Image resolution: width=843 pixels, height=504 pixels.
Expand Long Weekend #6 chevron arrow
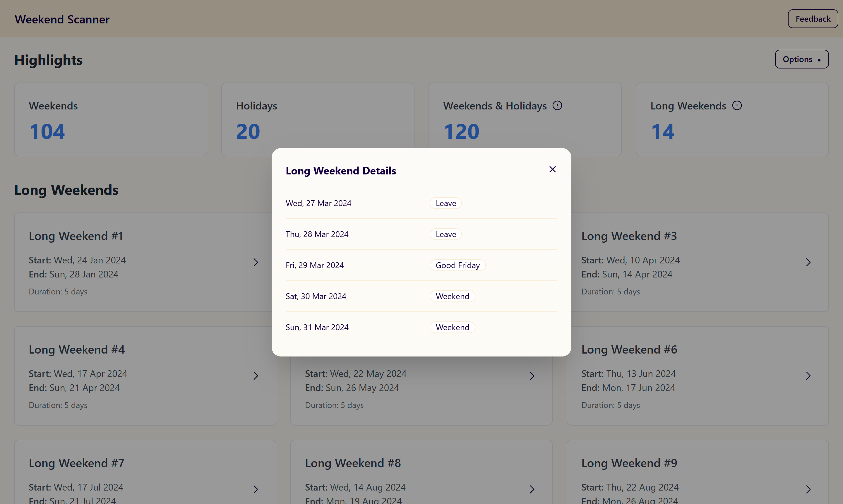[808, 376]
